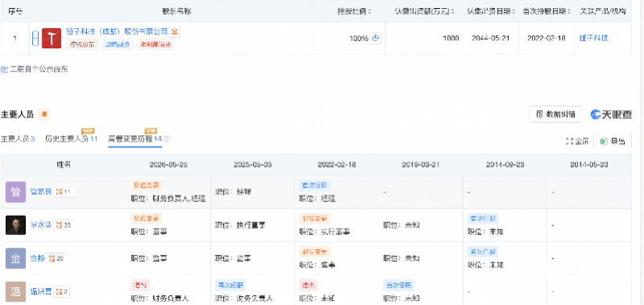Screen dimensions: 644x305
Task: Select the 高管变更历程 14 tab
Action: (x=135, y=139)
